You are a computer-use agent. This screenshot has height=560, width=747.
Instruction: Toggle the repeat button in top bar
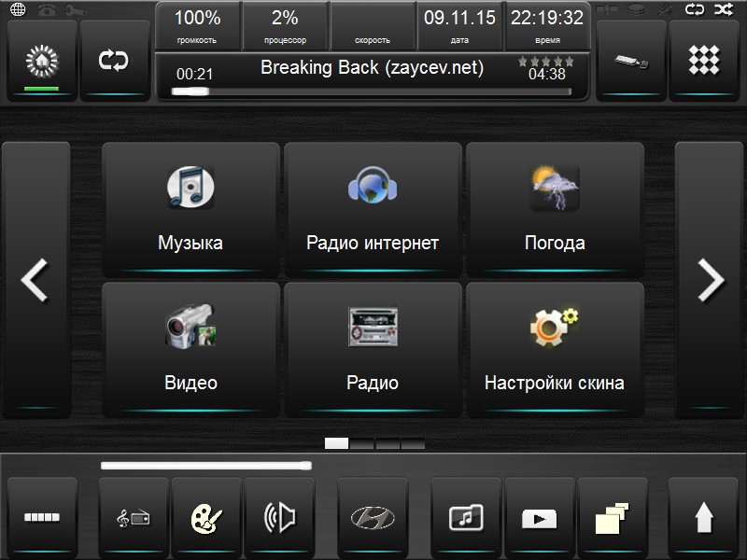(x=114, y=60)
